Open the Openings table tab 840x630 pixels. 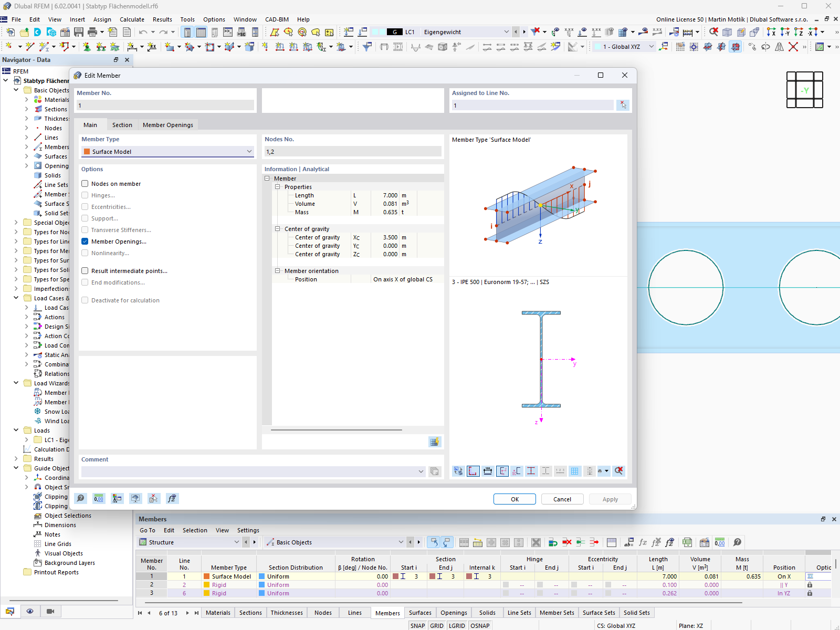454,613
